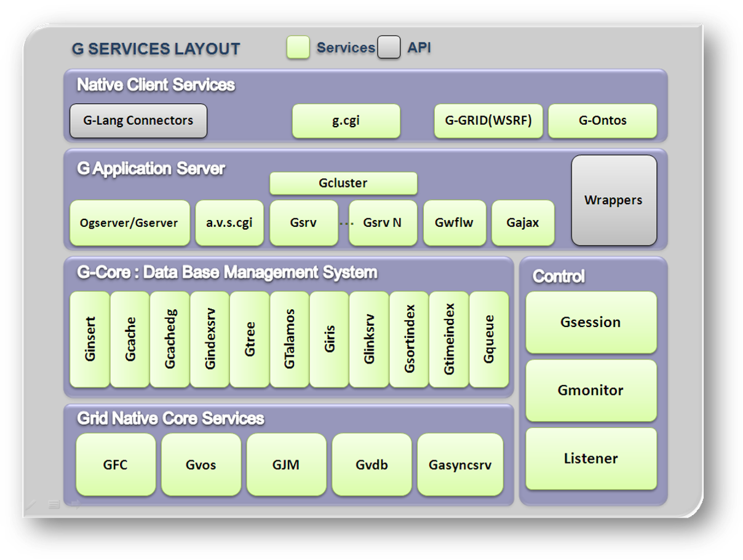Select the G-GRID(WSRF) service box
Image resolution: width=743 pixels, height=560 pixels.
[488, 121]
